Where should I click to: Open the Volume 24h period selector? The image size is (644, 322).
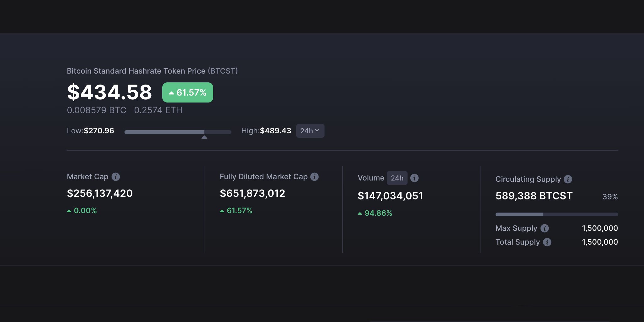[397, 178]
